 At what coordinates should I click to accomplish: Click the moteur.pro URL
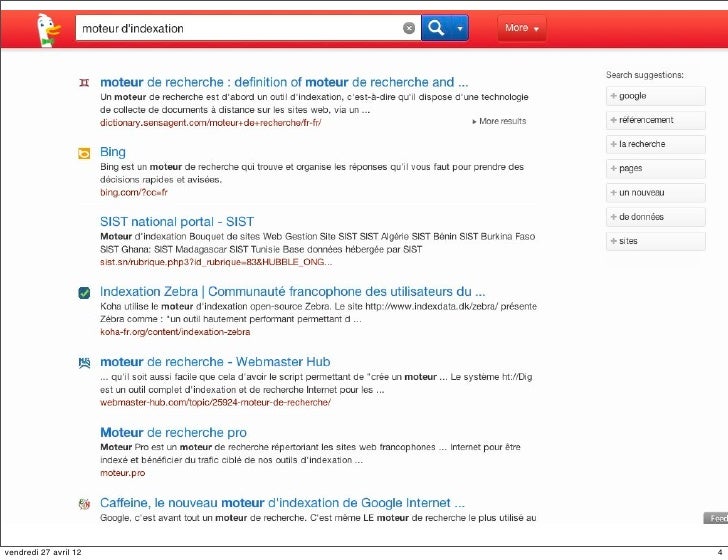123,473
